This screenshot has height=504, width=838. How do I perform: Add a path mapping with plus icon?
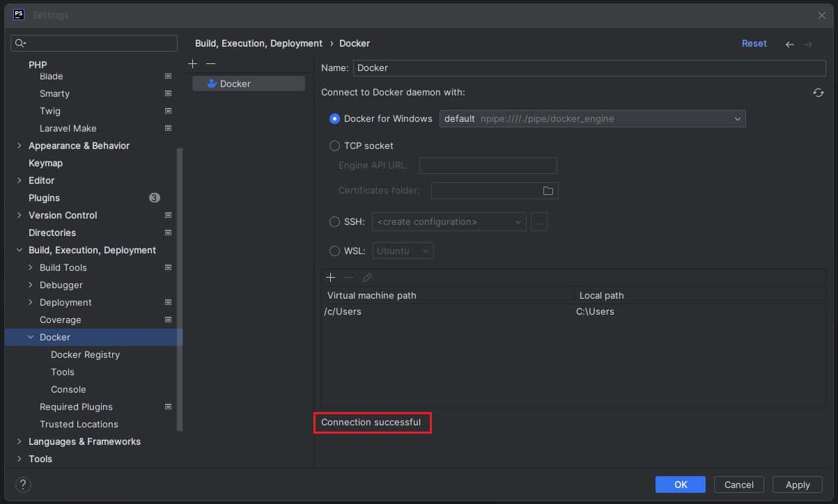pyautogui.click(x=331, y=277)
